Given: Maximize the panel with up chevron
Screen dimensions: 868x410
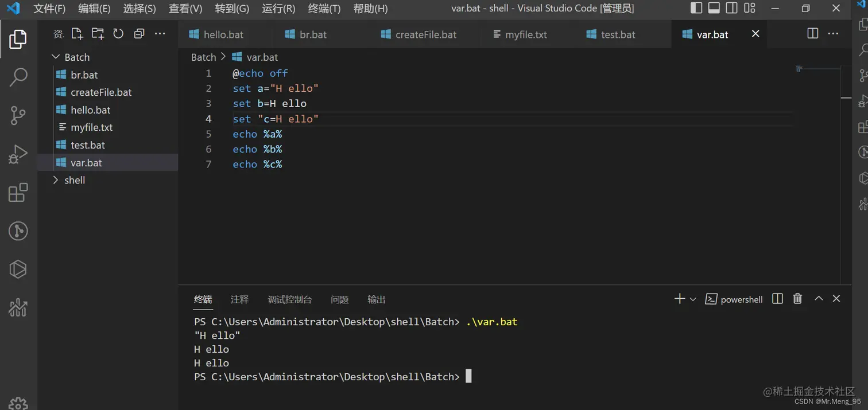Looking at the screenshot, I should [x=819, y=299].
